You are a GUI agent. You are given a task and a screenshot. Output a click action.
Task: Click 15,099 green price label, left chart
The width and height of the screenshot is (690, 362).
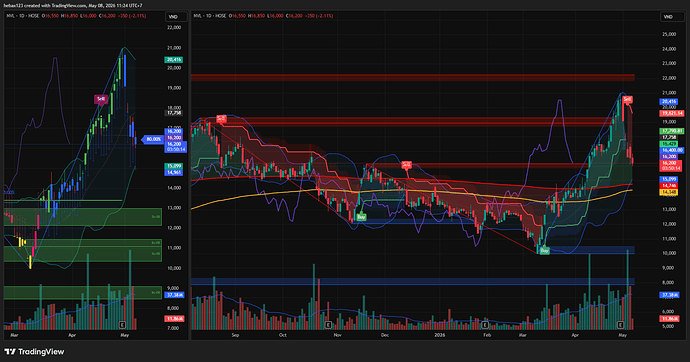click(173, 166)
